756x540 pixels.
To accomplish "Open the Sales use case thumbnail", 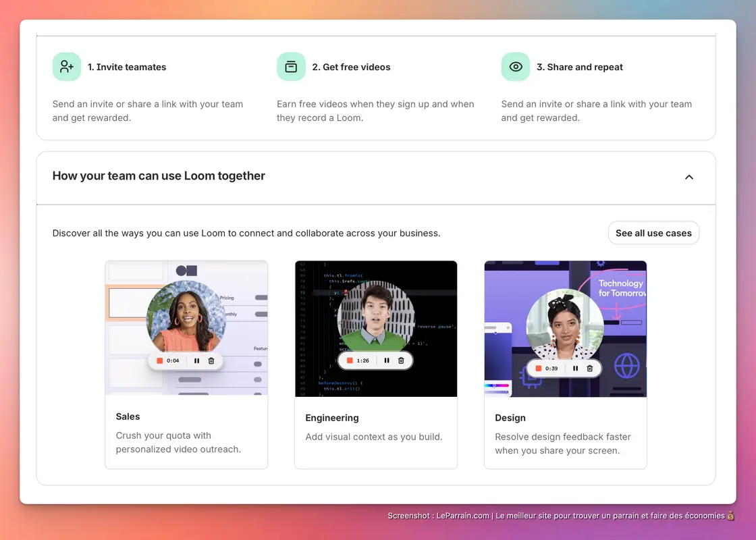I will [186, 328].
